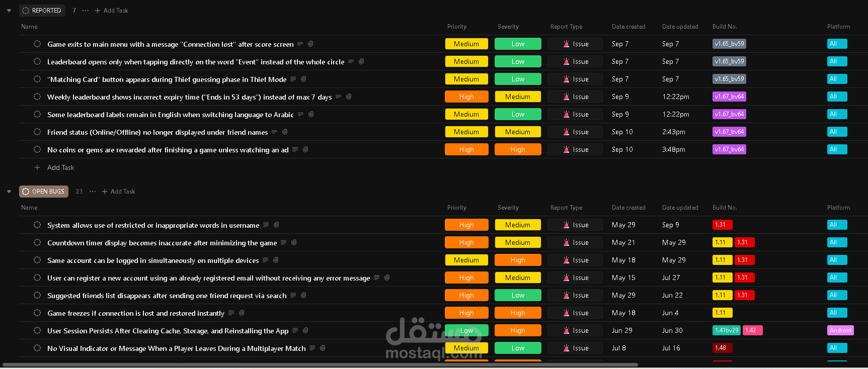Click attachment icon on 'User can register a new account' task
Image resolution: width=868 pixels, height=369 pixels.
tap(387, 278)
